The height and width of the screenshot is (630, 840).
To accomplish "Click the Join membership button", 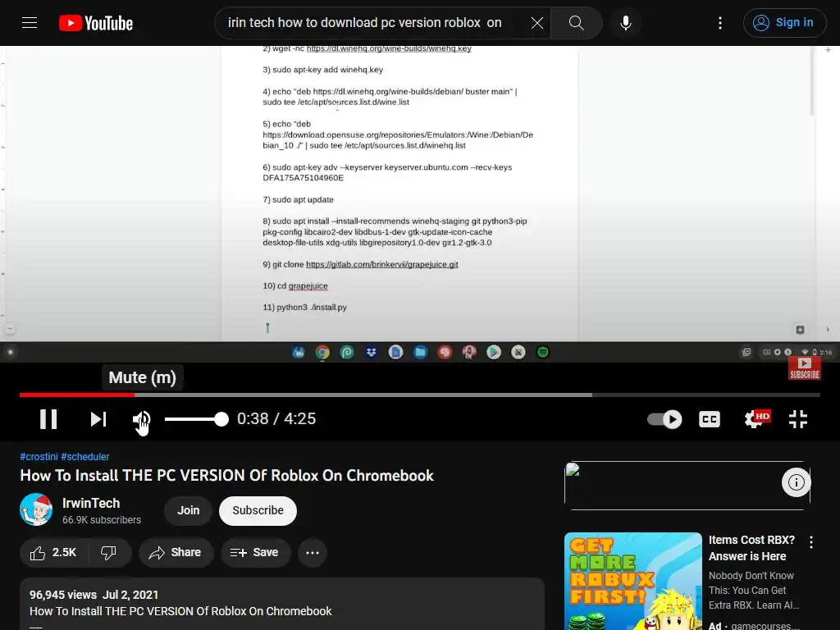I will 188,510.
